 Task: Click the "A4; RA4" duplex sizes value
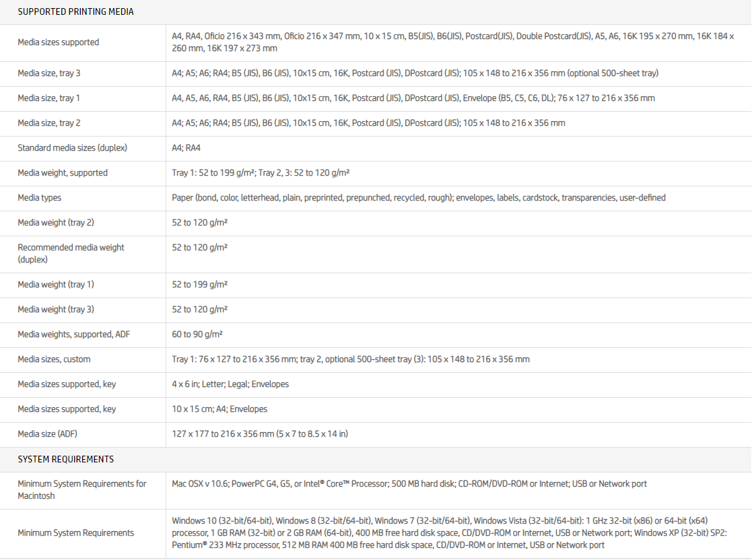(x=186, y=148)
